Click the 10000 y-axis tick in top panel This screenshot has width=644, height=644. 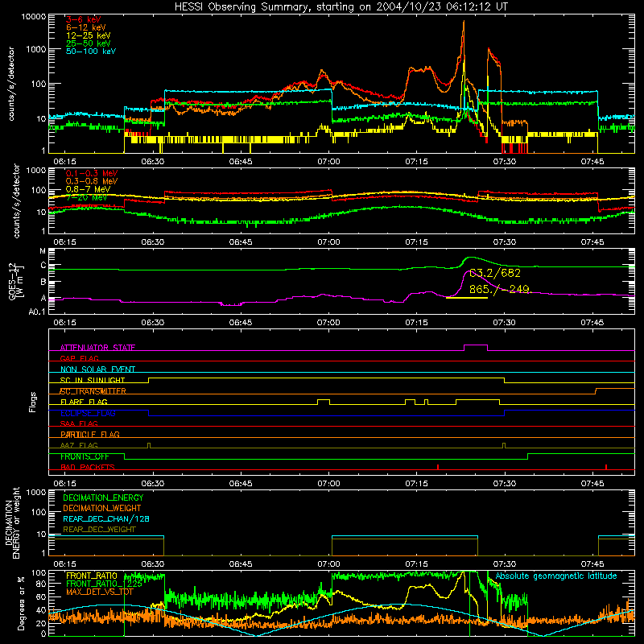[33, 16]
